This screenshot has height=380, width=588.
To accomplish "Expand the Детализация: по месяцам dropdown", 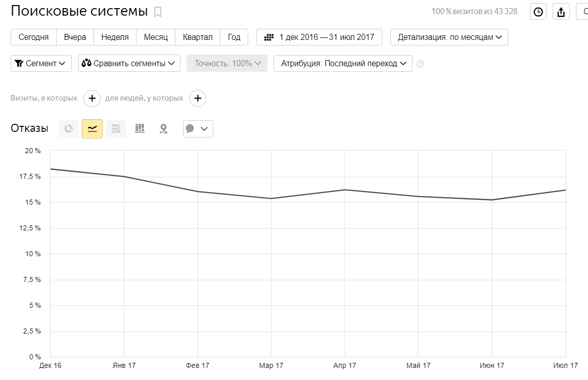I will tap(449, 37).
